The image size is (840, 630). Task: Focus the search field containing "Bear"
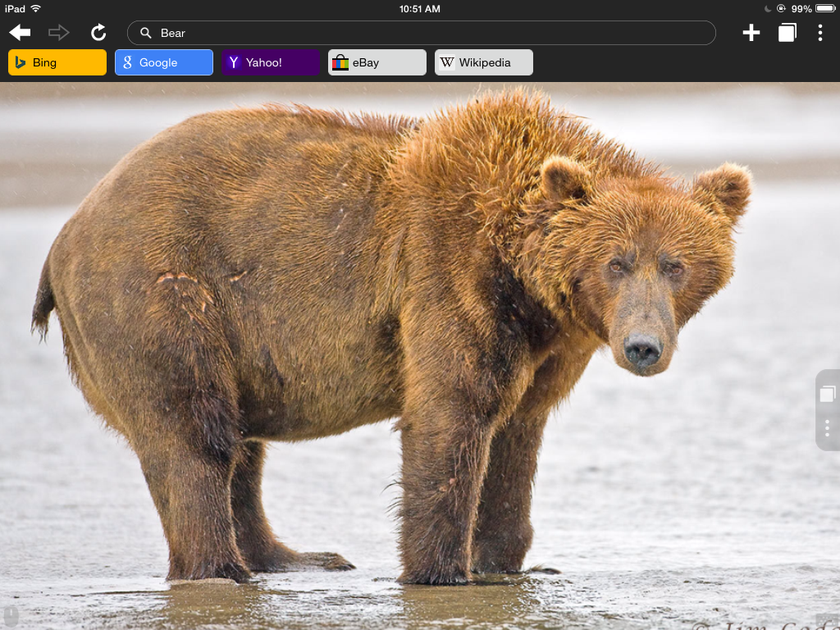427,33
